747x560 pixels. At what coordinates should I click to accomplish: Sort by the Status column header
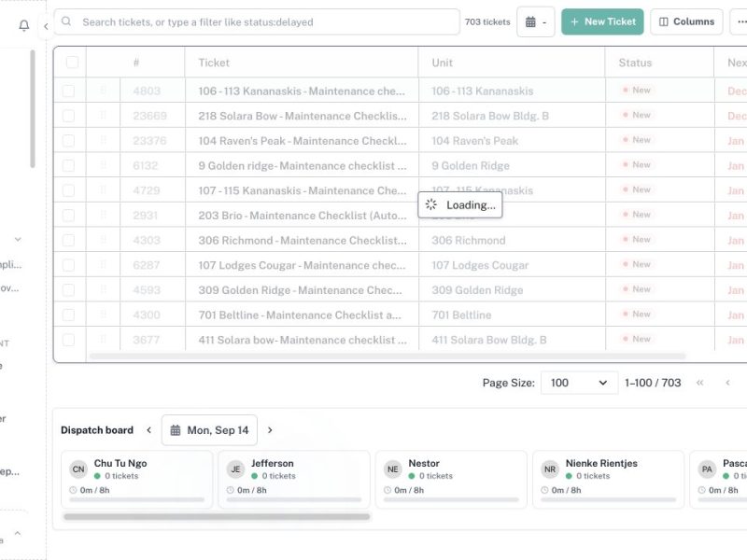point(635,63)
